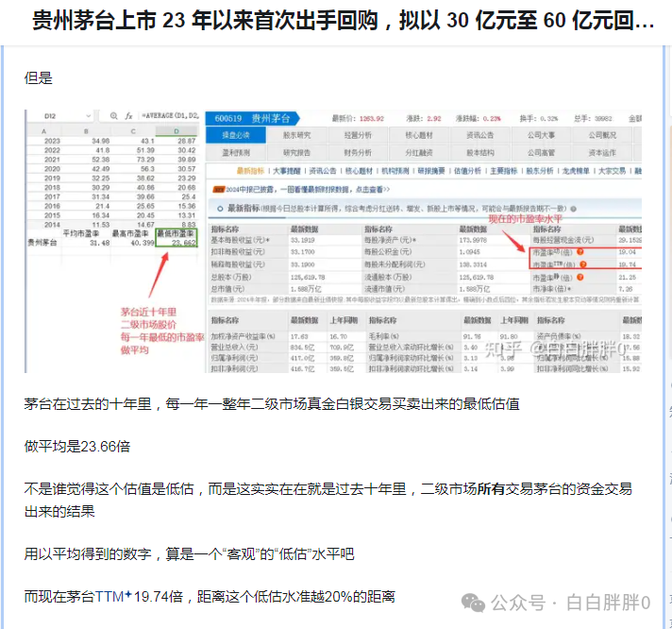
Task: Click the cell showing 31.48
Action: coord(100,243)
